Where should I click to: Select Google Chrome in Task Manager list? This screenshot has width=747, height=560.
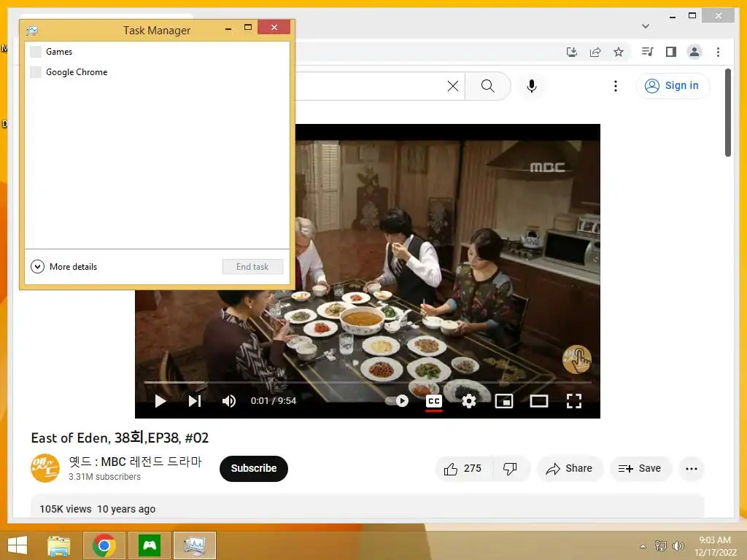(x=157, y=72)
